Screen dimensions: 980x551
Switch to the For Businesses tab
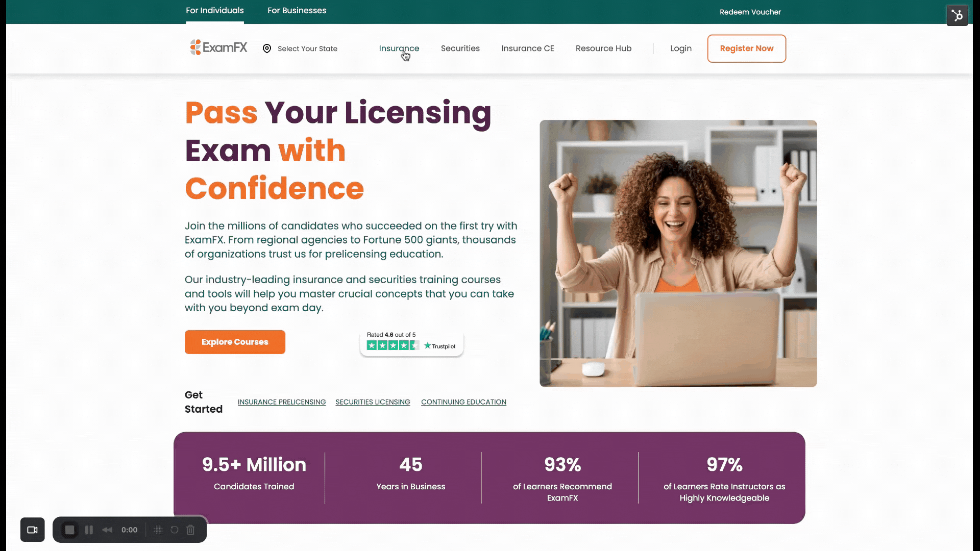coord(297,11)
